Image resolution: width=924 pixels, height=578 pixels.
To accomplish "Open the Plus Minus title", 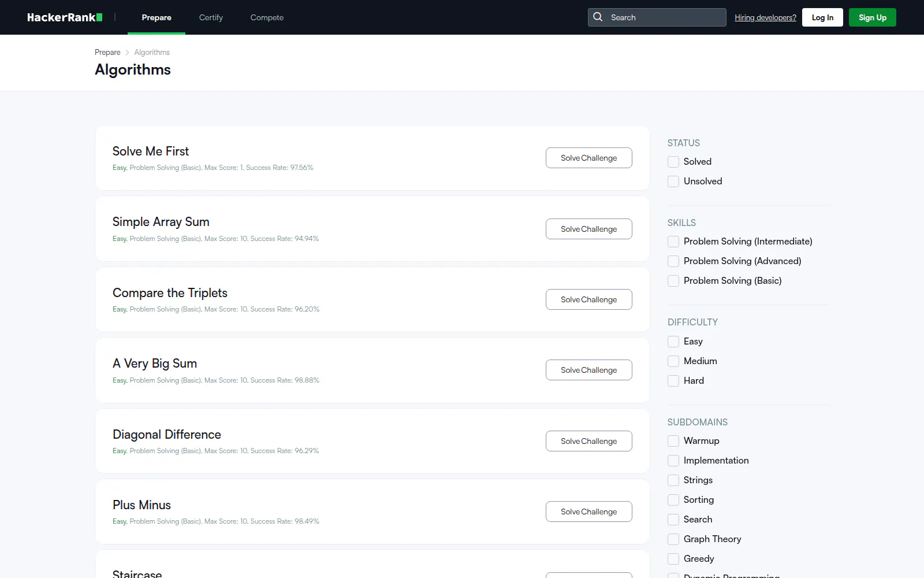I will coord(141,505).
